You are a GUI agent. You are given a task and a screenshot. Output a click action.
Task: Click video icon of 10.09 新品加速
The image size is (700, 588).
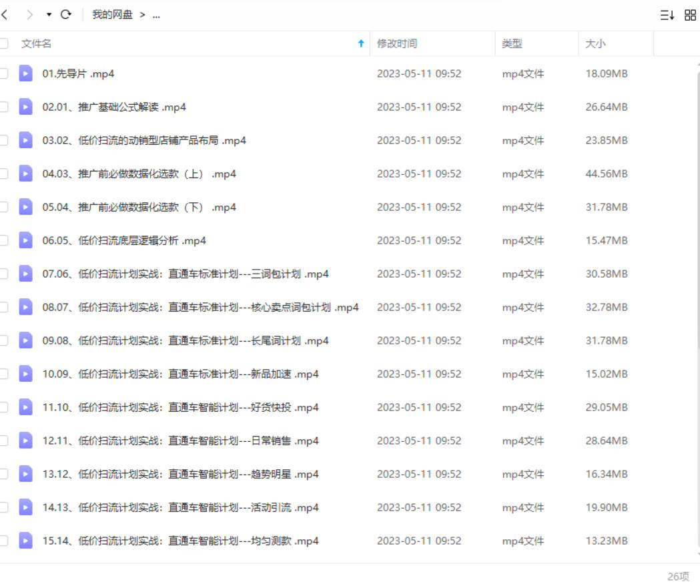pos(25,374)
